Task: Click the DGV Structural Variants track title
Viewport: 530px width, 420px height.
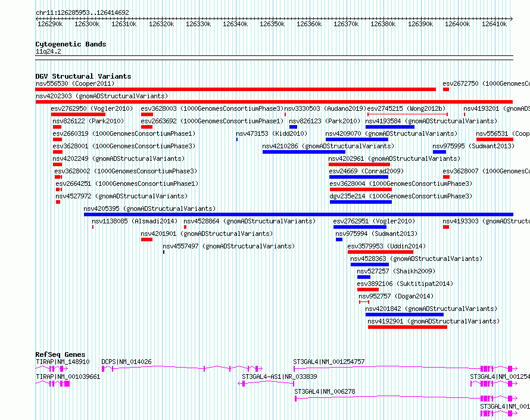Action: coord(83,76)
